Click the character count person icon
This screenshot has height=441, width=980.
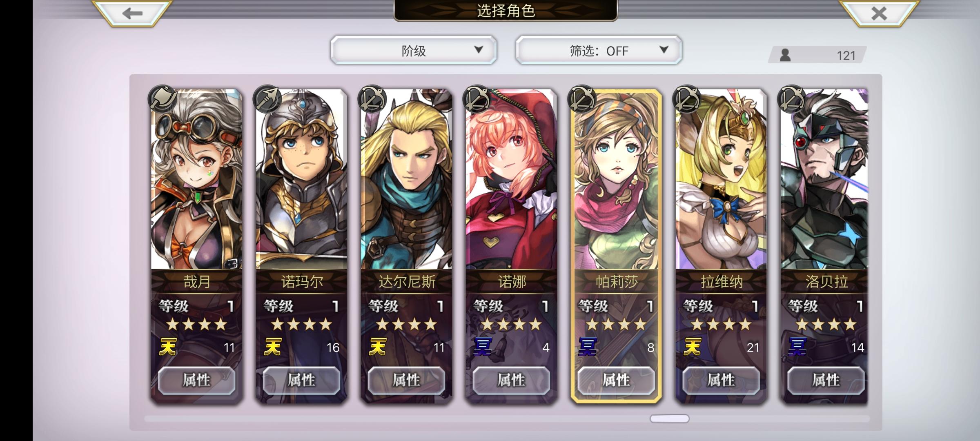(x=785, y=55)
